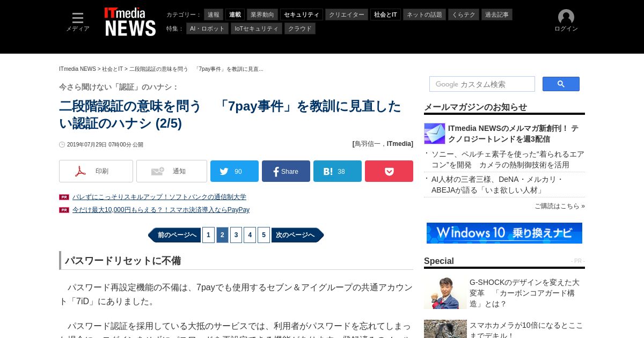644x338 pixels.
Task: Click the mail magazine envelope thumbnail
Action: click(x=435, y=134)
